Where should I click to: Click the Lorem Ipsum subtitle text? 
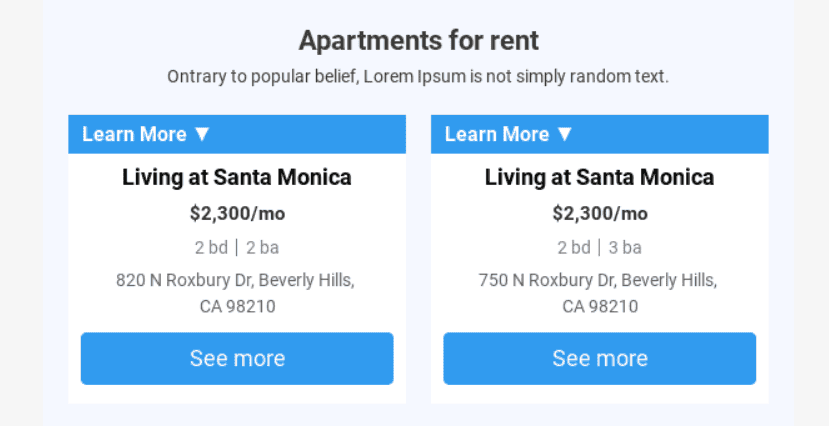point(418,76)
